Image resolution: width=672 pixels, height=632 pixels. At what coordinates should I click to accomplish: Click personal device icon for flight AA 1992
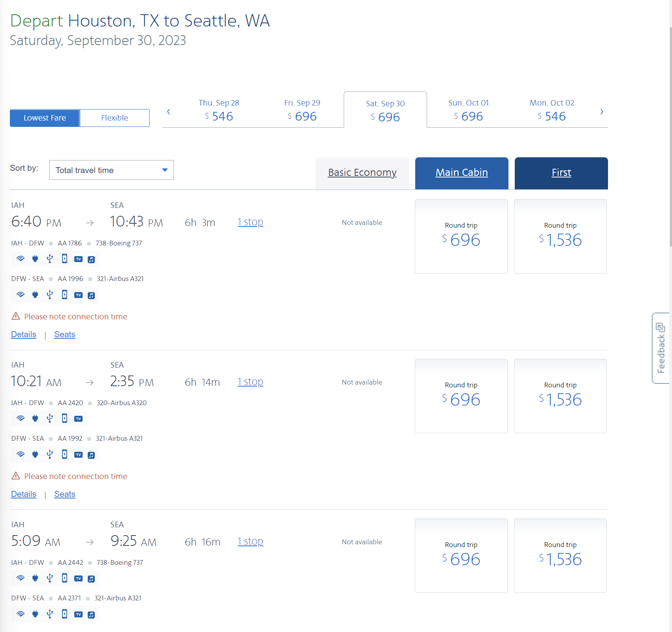(64, 454)
